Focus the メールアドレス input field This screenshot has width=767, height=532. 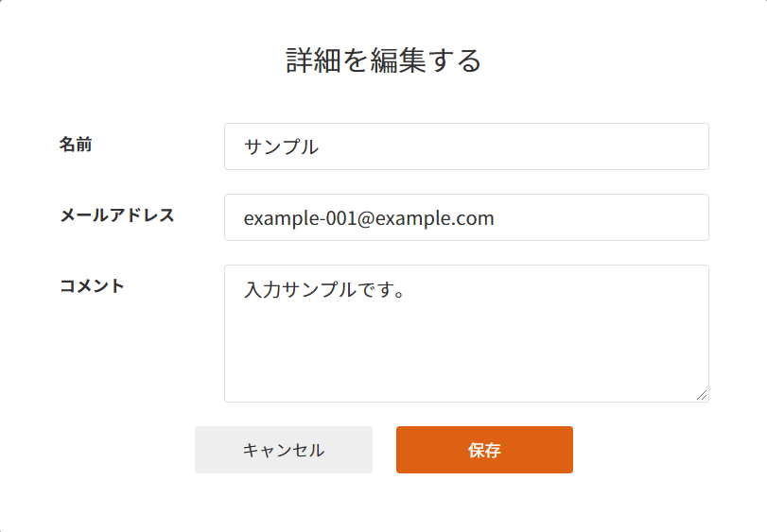click(466, 217)
